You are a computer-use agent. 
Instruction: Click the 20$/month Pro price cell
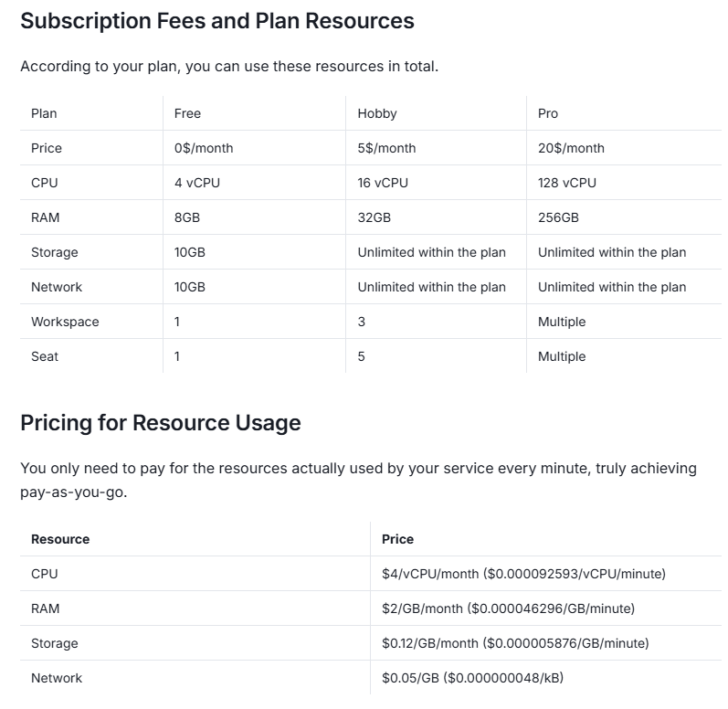coord(571,148)
